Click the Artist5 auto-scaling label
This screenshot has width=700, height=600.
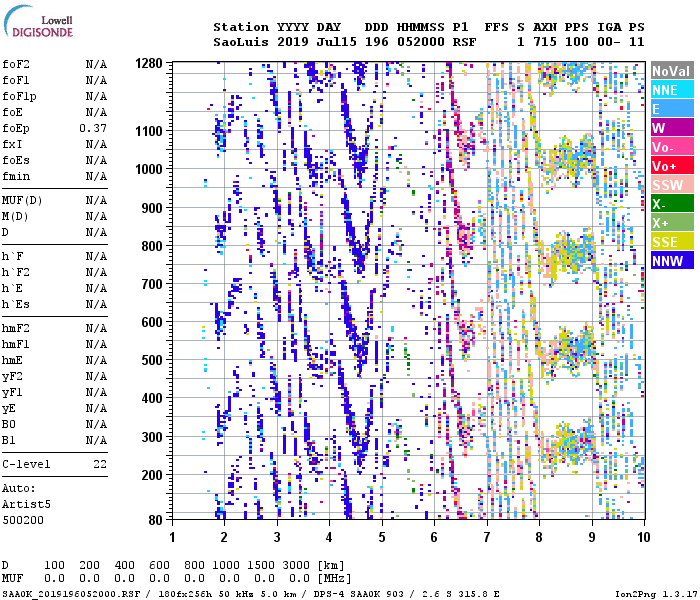[x=26, y=504]
